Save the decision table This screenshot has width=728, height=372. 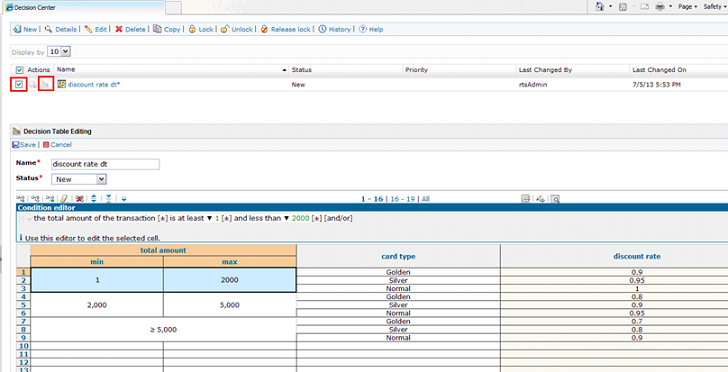pyautogui.click(x=24, y=145)
